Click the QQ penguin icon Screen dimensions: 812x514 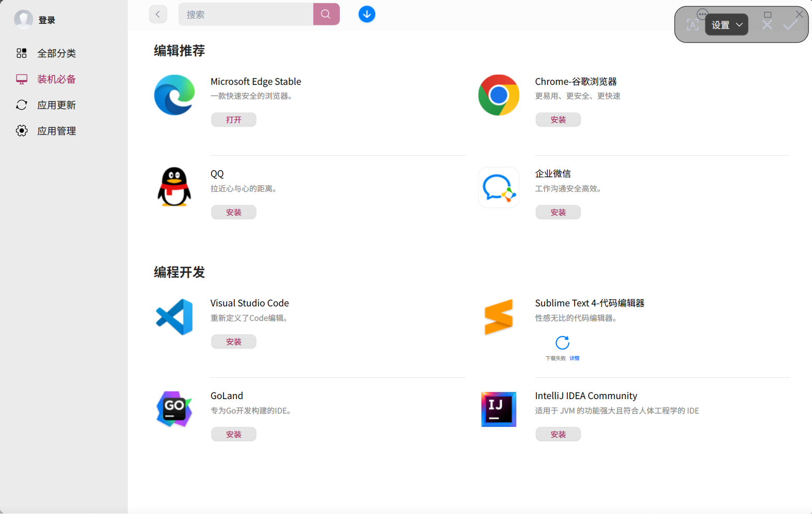(174, 187)
